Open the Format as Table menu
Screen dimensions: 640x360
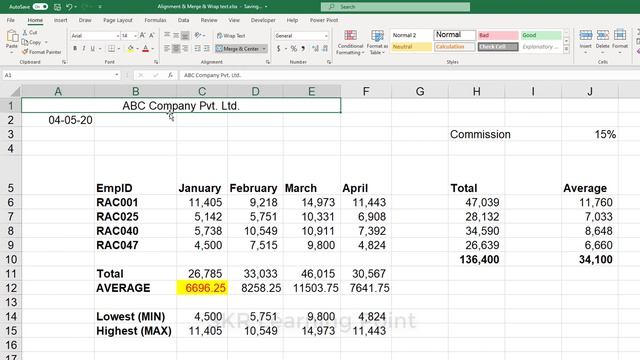pos(377,42)
